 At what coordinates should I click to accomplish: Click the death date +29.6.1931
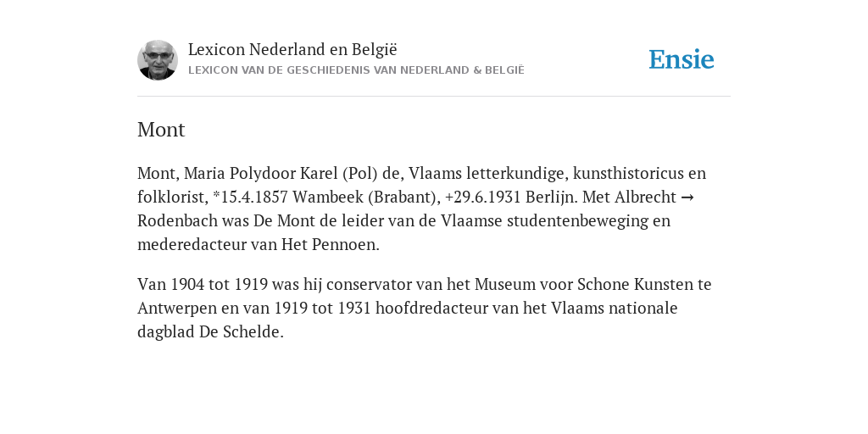click(482, 197)
